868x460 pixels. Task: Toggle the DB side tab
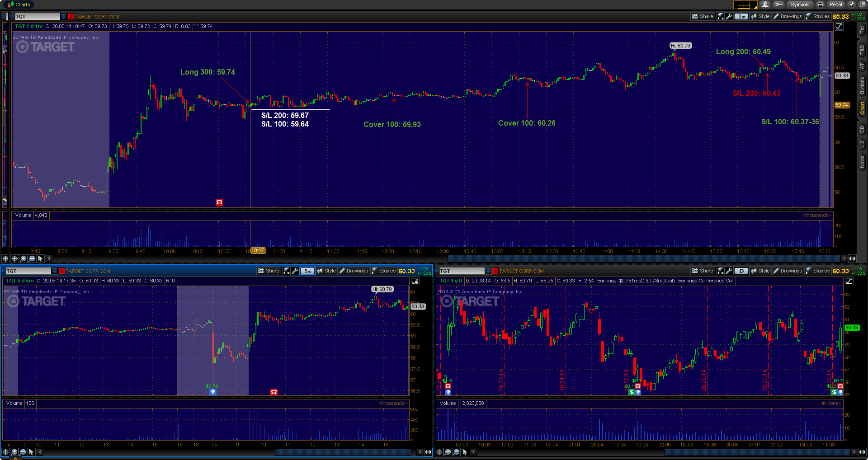click(862, 129)
